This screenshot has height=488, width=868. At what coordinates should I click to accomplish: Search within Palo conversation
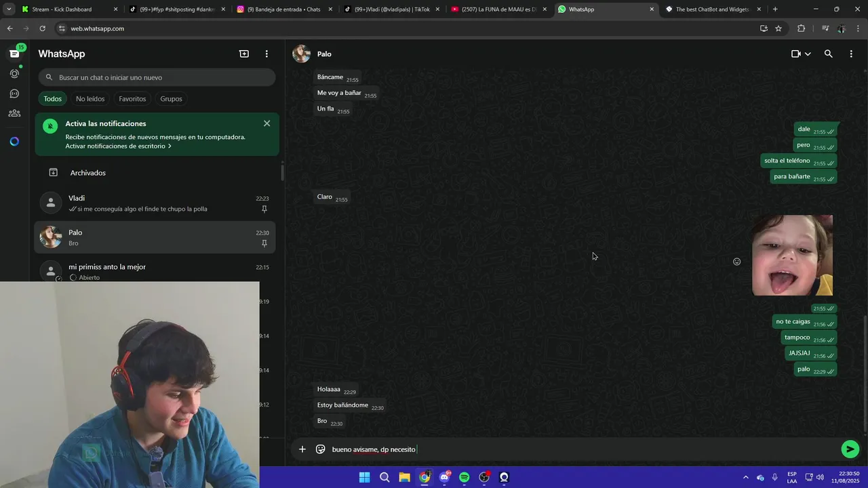point(828,54)
